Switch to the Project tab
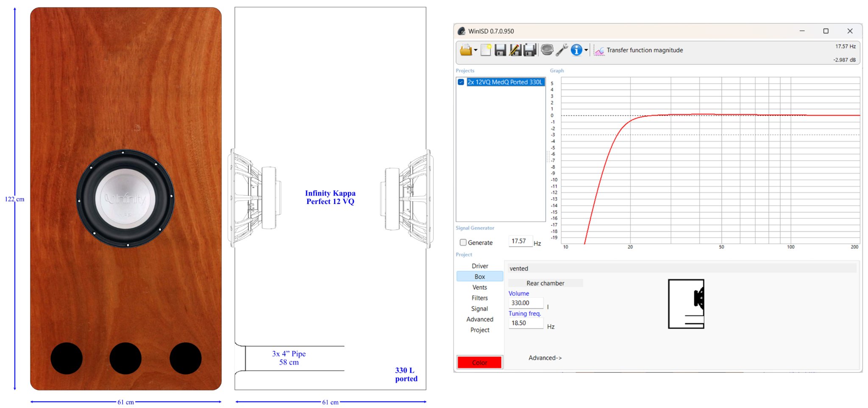Image resolution: width=868 pixels, height=408 pixels. [480, 330]
